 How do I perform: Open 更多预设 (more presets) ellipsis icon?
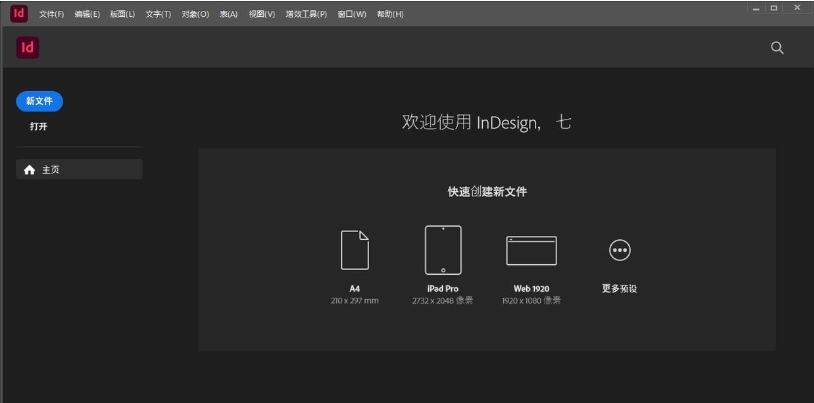[x=619, y=251]
